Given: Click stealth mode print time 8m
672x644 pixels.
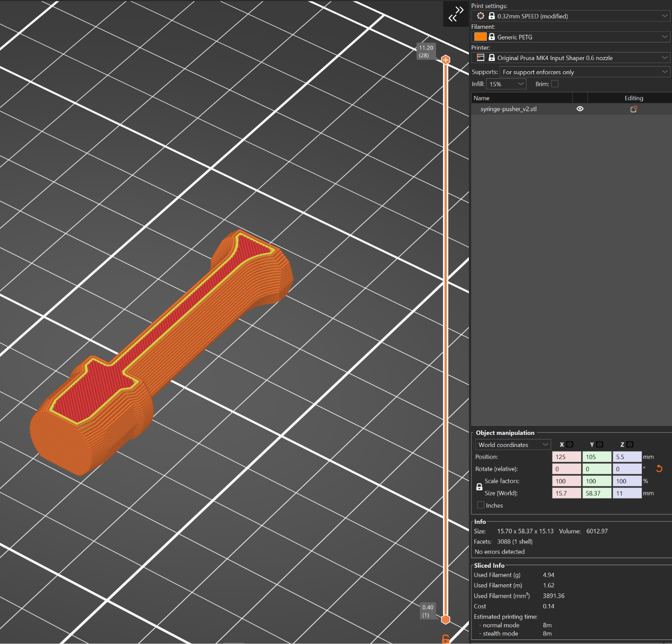Looking at the screenshot, I should [547, 633].
